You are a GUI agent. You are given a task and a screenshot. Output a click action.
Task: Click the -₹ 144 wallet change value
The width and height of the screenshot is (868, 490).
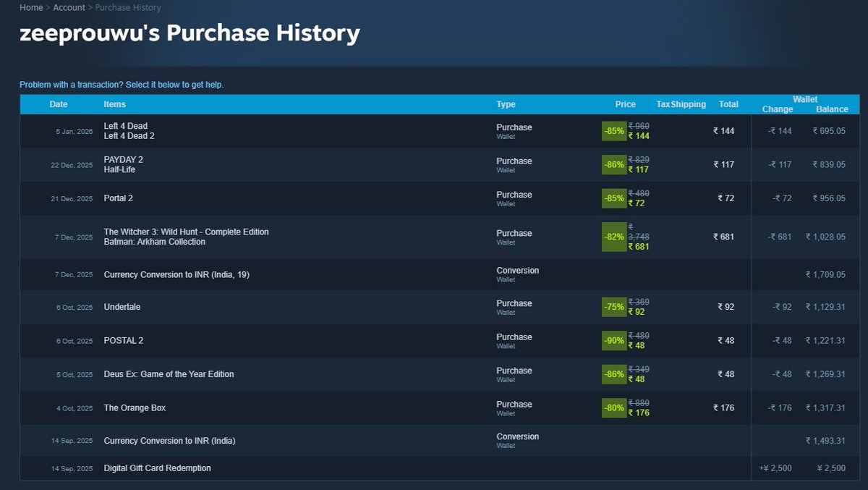point(780,131)
